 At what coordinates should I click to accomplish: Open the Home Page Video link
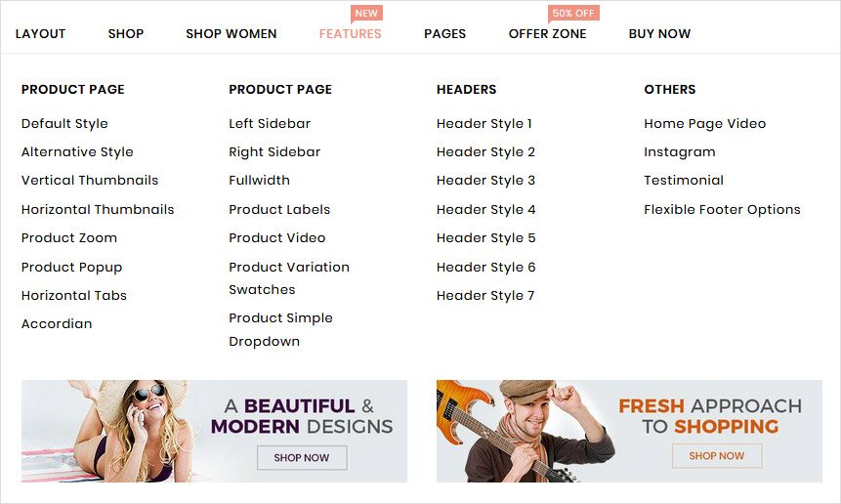pyautogui.click(x=705, y=124)
